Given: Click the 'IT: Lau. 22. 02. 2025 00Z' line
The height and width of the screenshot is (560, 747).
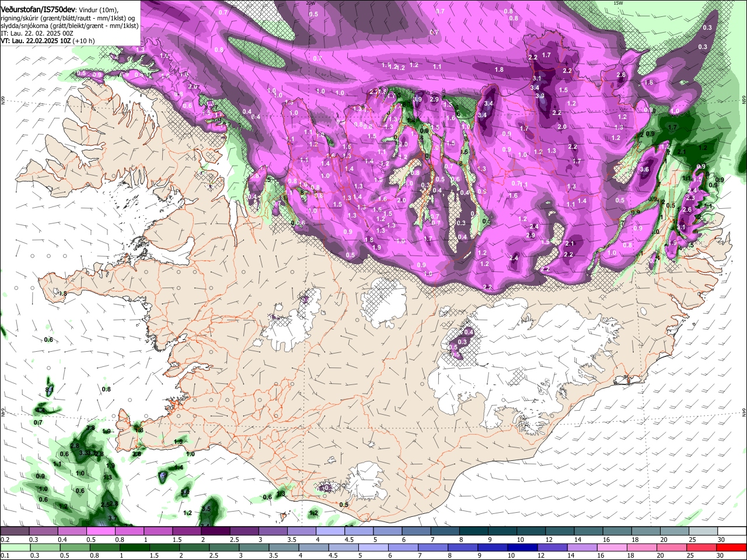Looking at the screenshot, I should [x=37, y=33].
